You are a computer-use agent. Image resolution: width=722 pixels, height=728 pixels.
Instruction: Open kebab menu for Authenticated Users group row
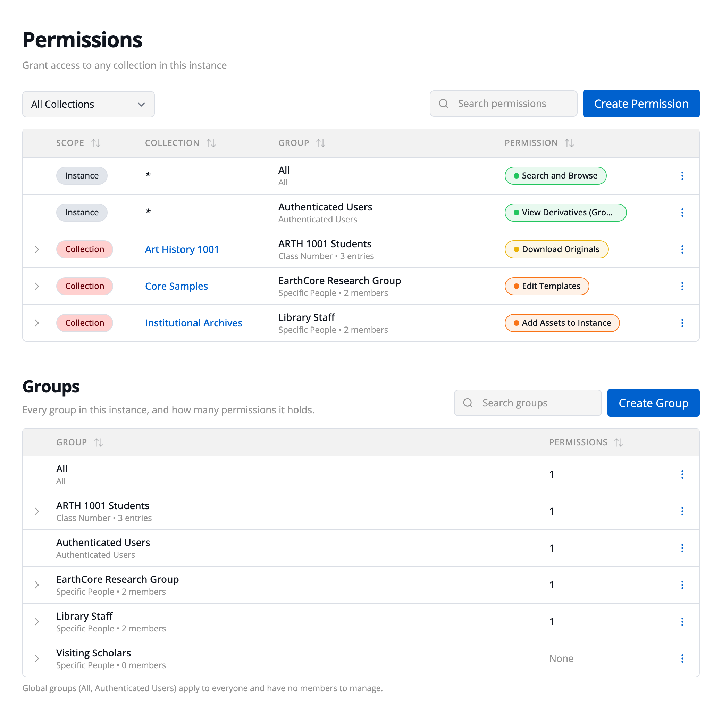coord(682,548)
